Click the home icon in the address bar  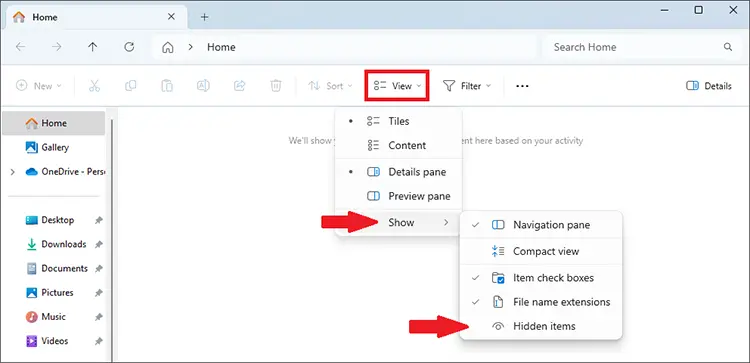pyautogui.click(x=167, y=47)
